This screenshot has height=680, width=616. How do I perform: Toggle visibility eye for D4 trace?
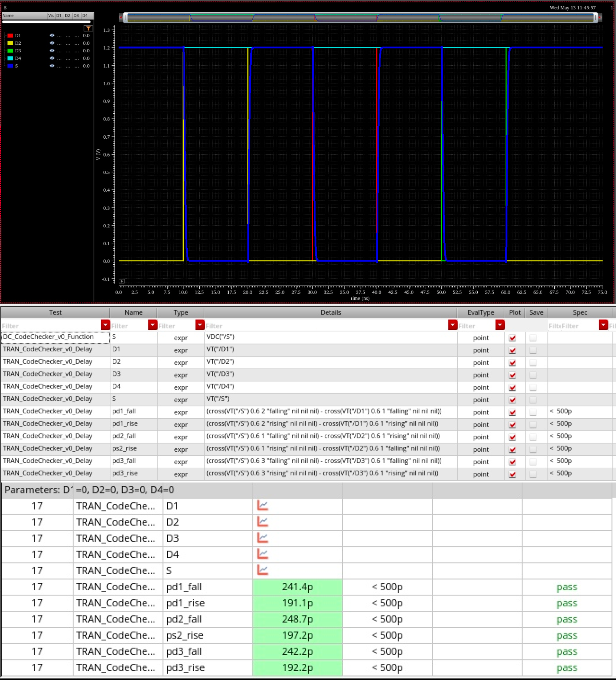tap(52, 58)
